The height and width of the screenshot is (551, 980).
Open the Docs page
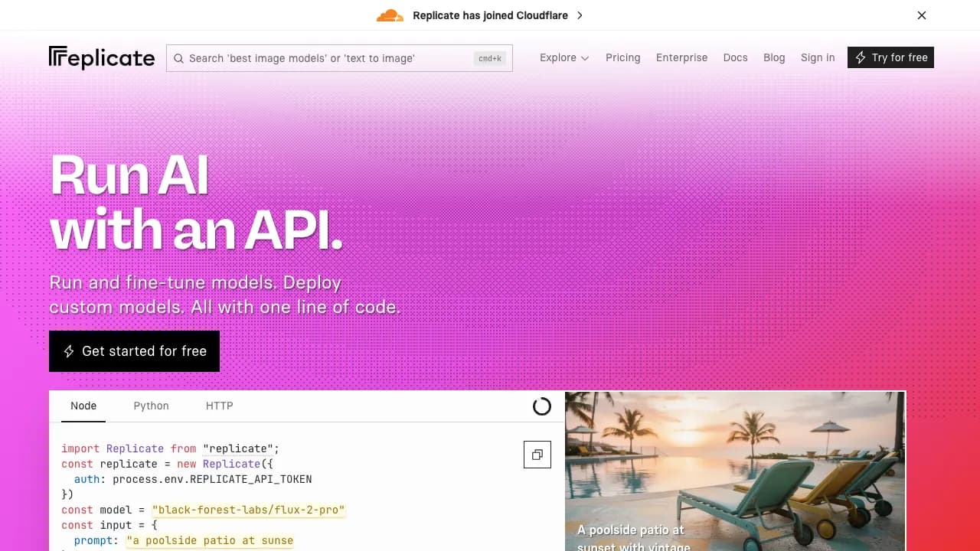pos(735,57)
